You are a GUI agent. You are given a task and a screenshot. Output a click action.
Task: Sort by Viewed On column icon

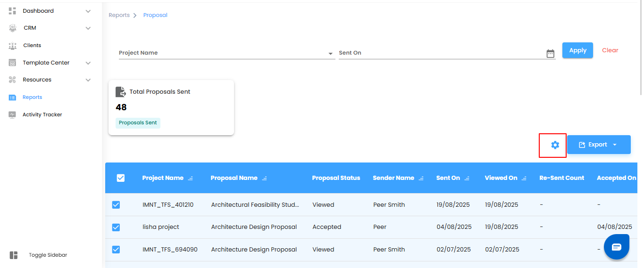click(x=524, y=178)
